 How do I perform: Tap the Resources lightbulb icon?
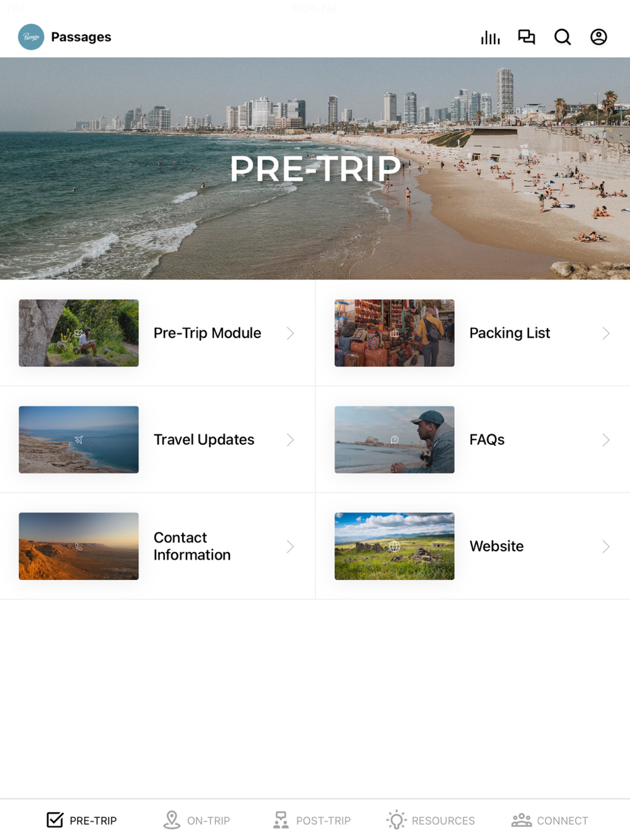[x=396, y=820]
